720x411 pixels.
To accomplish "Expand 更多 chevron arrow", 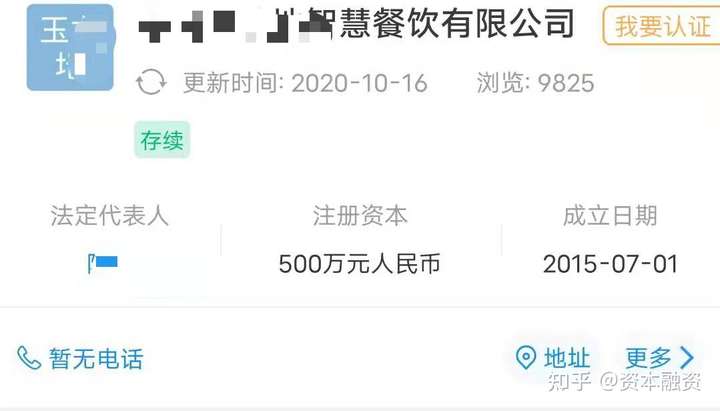I will point(687,358).
